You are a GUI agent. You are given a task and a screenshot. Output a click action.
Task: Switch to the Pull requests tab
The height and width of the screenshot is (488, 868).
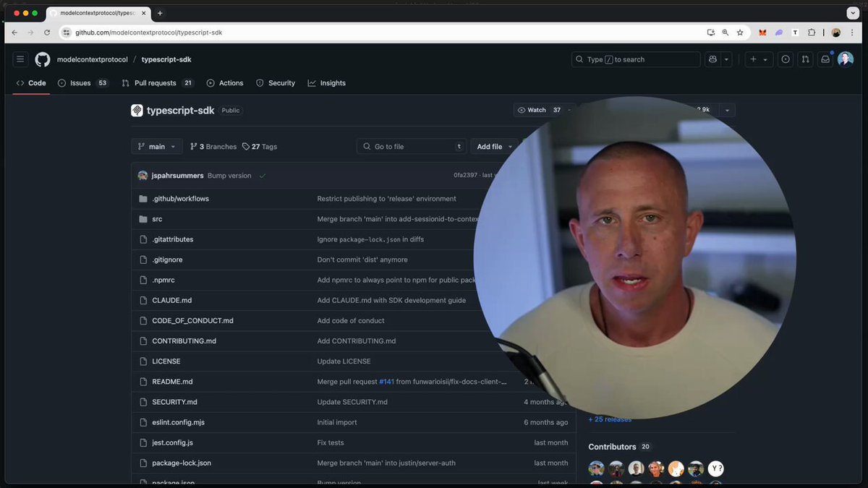pos(157,83)
